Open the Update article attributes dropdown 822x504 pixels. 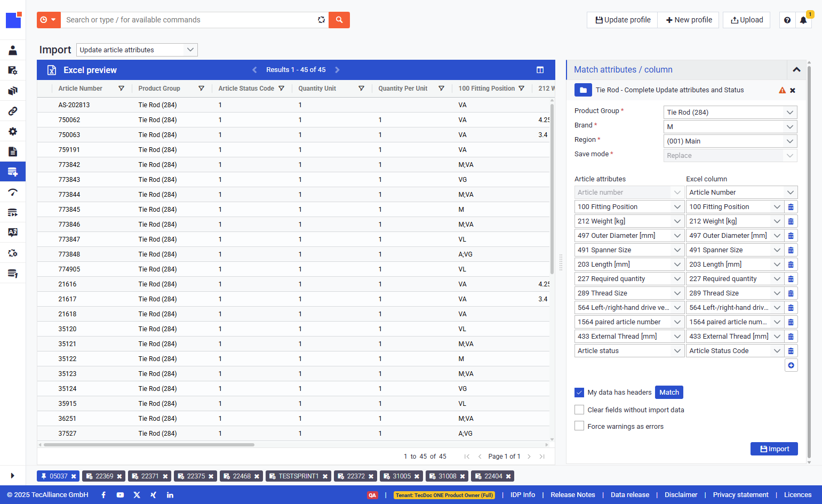point(137,50)
